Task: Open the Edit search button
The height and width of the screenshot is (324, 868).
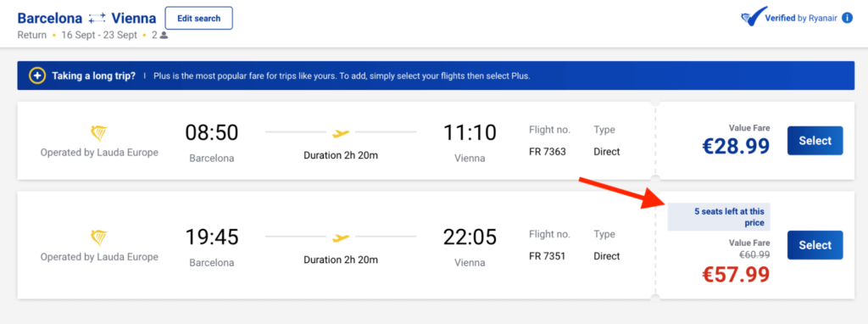Action: click(x=198, y=19)
